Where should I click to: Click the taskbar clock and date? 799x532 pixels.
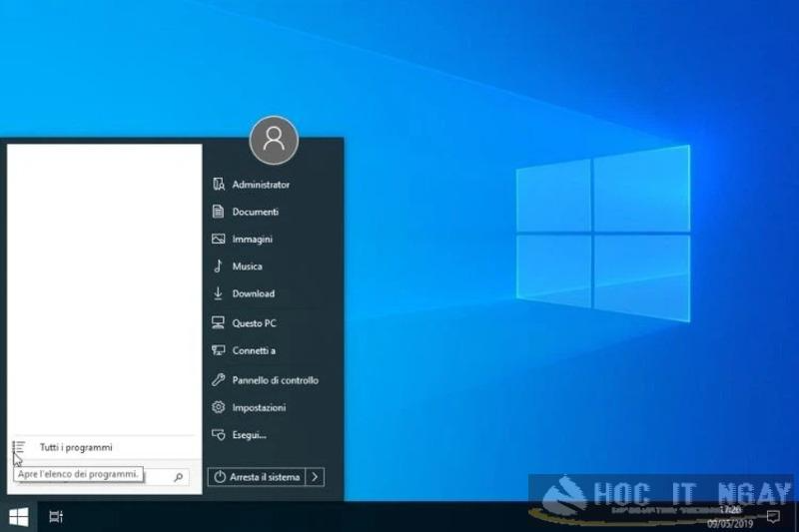click(x=730, y=516)
